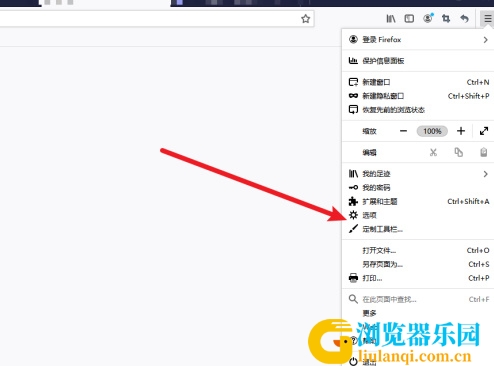
Task: Click the printer icon beside 打印
Action: tap(353, 278)
